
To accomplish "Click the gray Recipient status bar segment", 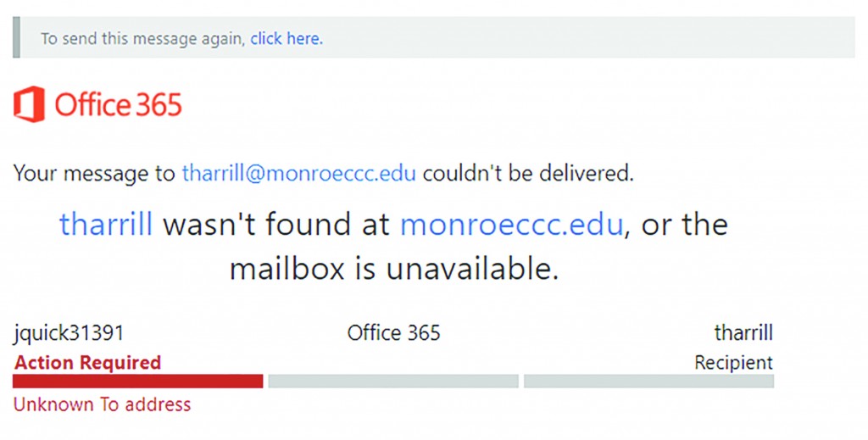I will [648, 382].
